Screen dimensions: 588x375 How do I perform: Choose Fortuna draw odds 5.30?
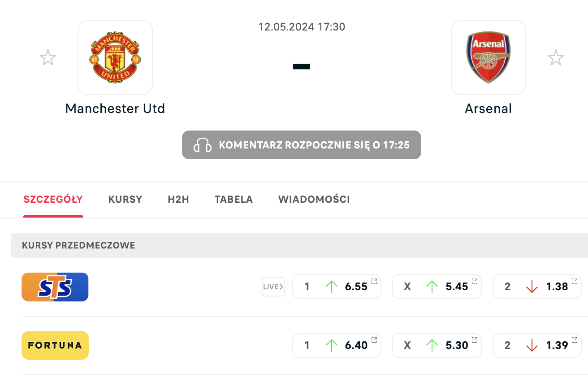click(x=437, y=345)
